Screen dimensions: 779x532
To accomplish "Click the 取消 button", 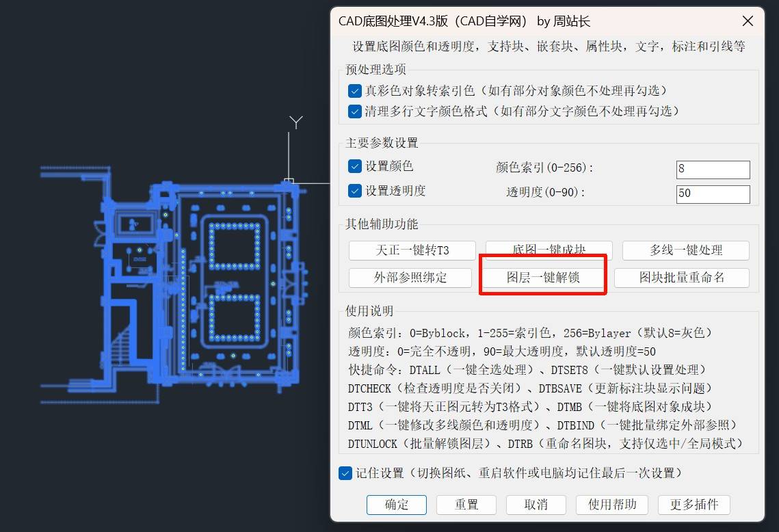I will tap(536, 505).
